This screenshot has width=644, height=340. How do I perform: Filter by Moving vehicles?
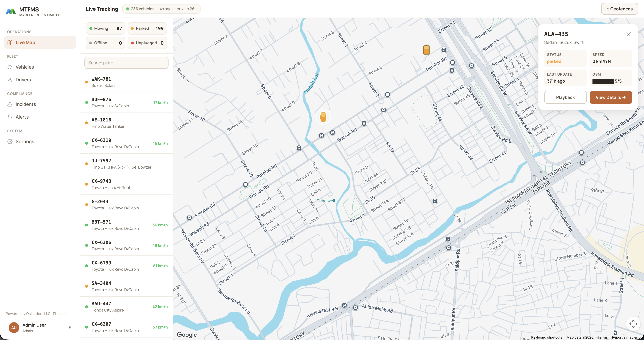(x=106, y=28)
